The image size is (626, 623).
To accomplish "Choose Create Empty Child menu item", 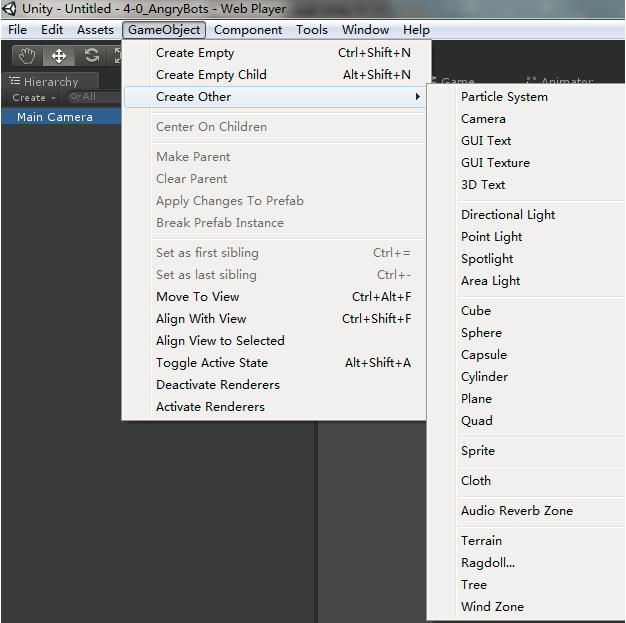I will [275, 75].
